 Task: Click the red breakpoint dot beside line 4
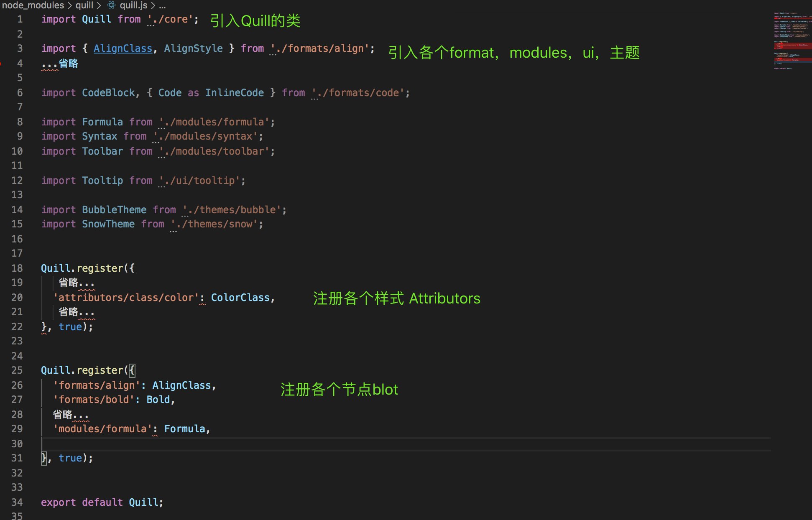[1, 64]
